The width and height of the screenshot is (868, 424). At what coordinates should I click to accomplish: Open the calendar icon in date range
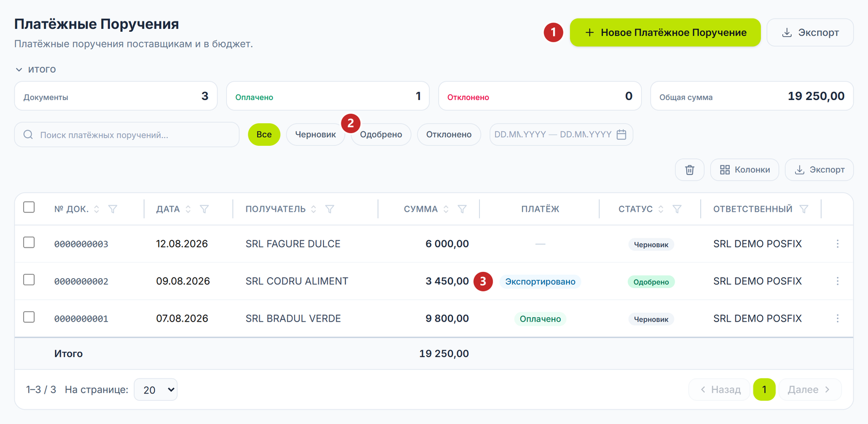tap(621, 135)
